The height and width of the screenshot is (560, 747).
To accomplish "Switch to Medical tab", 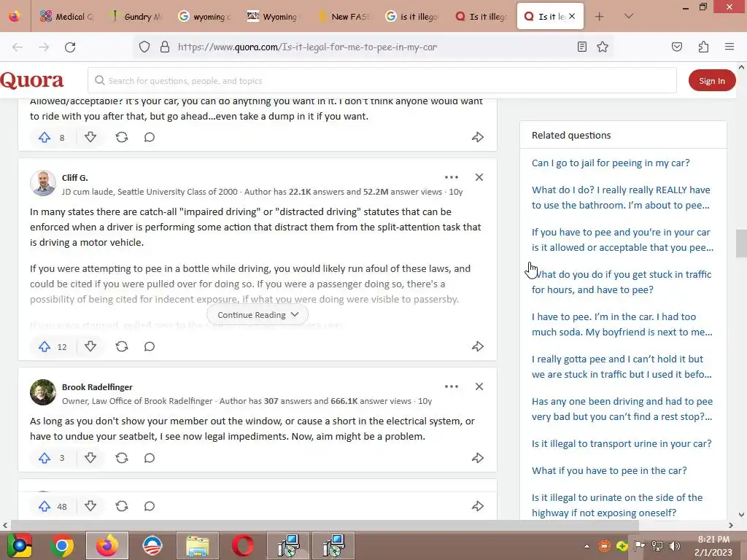I will 66,17.
